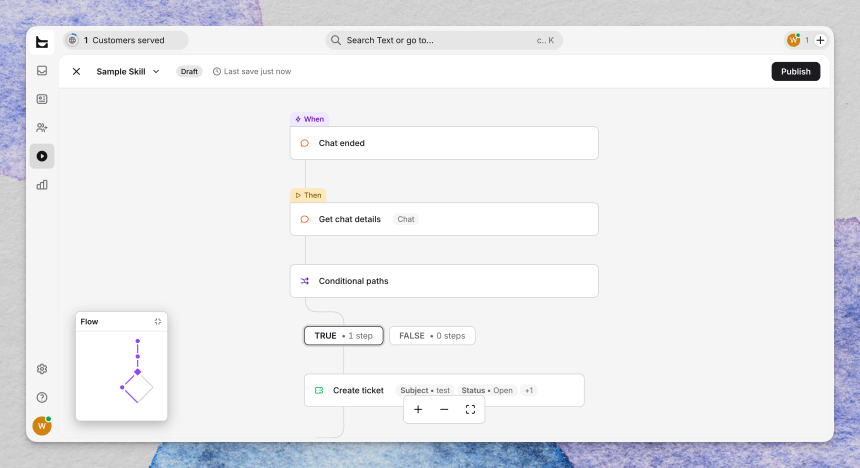Switch to the TRUE path tab
This screenshot has height=468, width=860.
(343, 336)
